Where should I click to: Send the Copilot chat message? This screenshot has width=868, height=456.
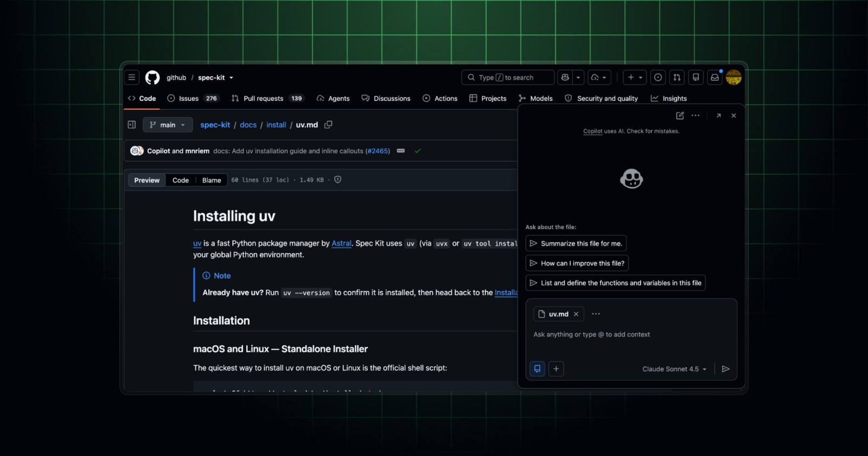(726, 369)
